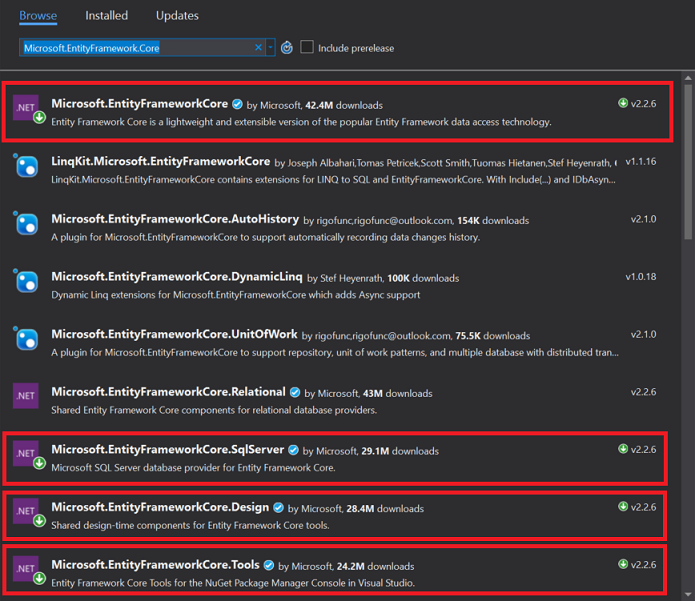Viewport: 695px width, 601px height.
Task: Select the Microsoft.EntityFrameworkCore package title
Action: point(140,104)
